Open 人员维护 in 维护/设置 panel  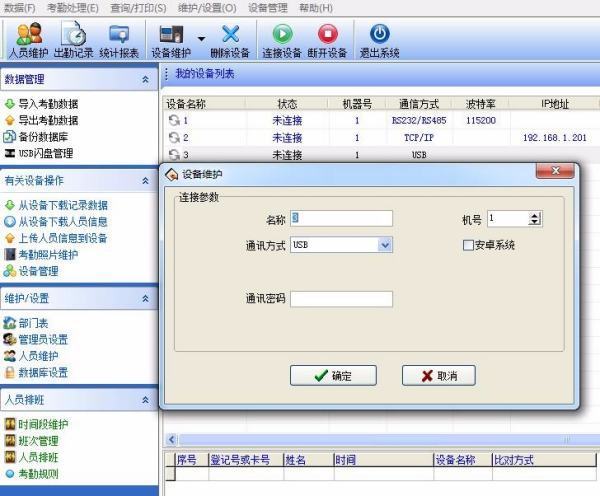pos(31,356)
